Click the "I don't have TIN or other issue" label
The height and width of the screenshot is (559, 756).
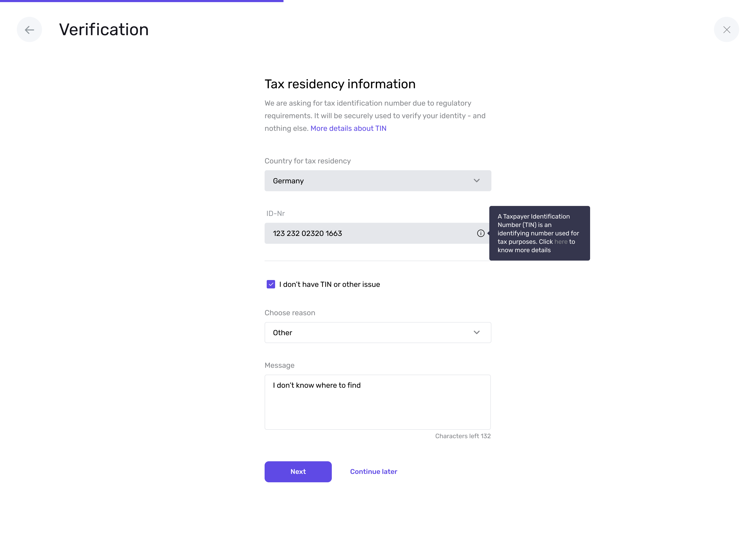(x=329, y=284)
